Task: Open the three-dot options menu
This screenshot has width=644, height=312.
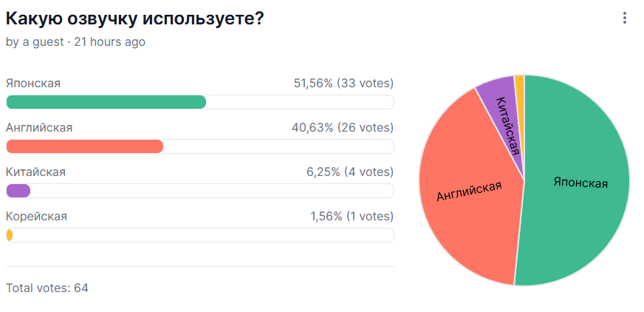Action: 625,18
